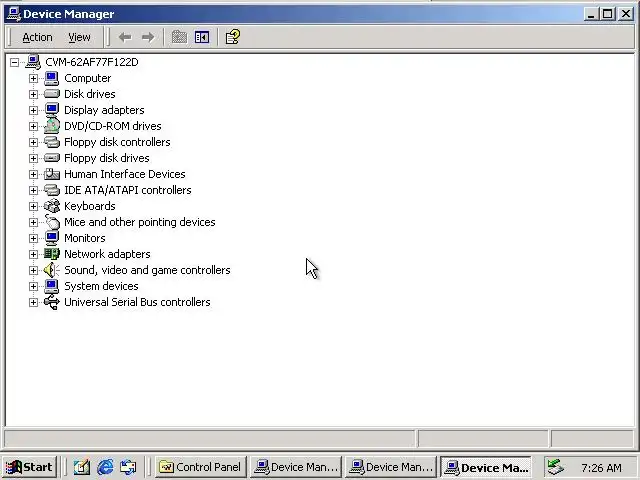This screenshot has height=480, width=640.
Task: Expand the System devices category
Action: coord(33,286)
